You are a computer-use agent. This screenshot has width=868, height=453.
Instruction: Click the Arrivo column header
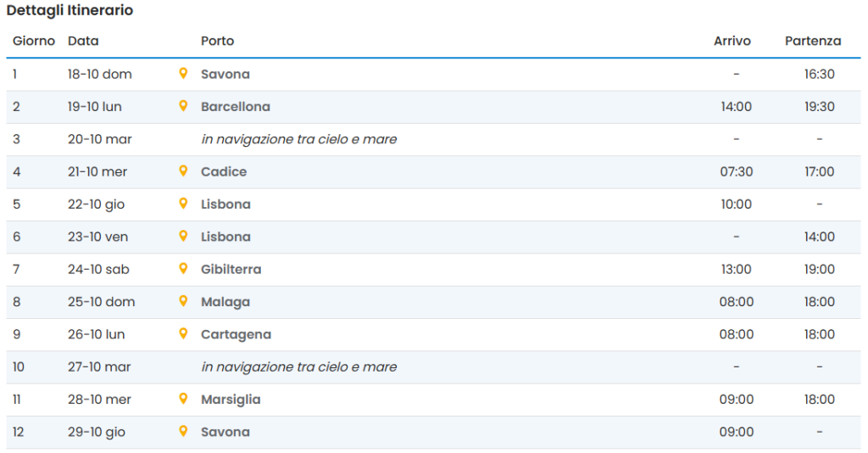pos(732,41)
